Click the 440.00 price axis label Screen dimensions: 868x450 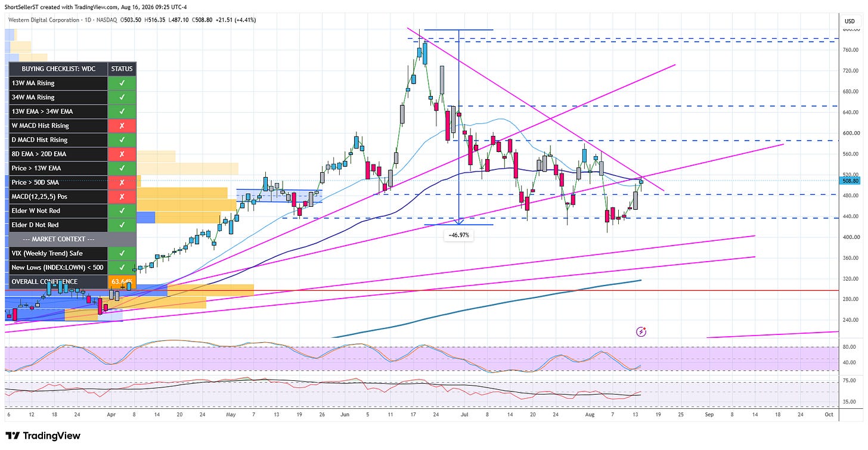(x=850, y=216)
